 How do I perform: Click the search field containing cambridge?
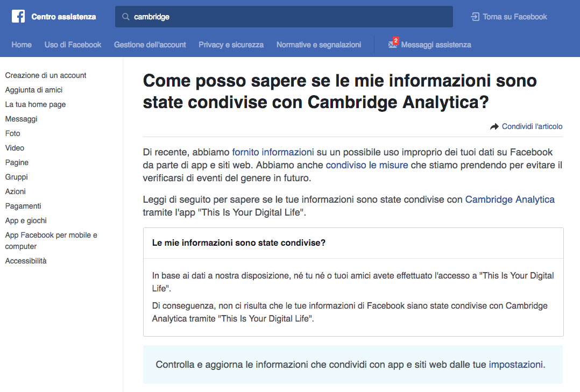click(x=284, y=17)
